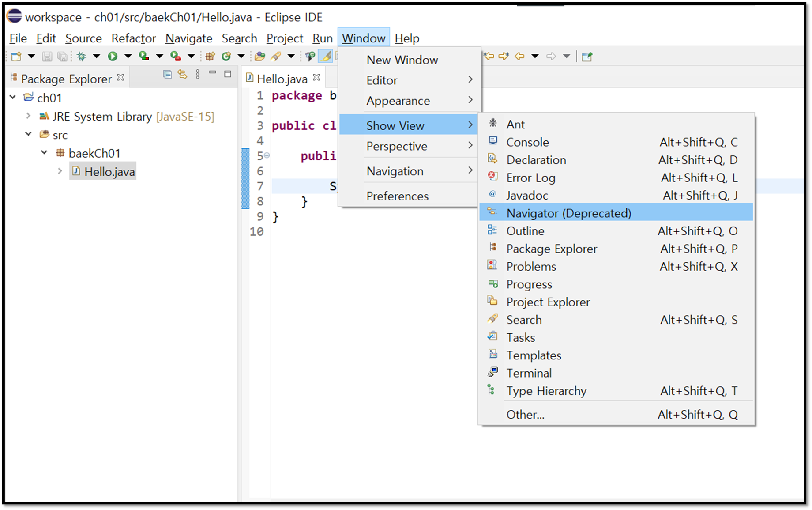Toggle Link with Editor in Package Explorer
This screenshot has height=510, width=812.
[x=182, y=74]
